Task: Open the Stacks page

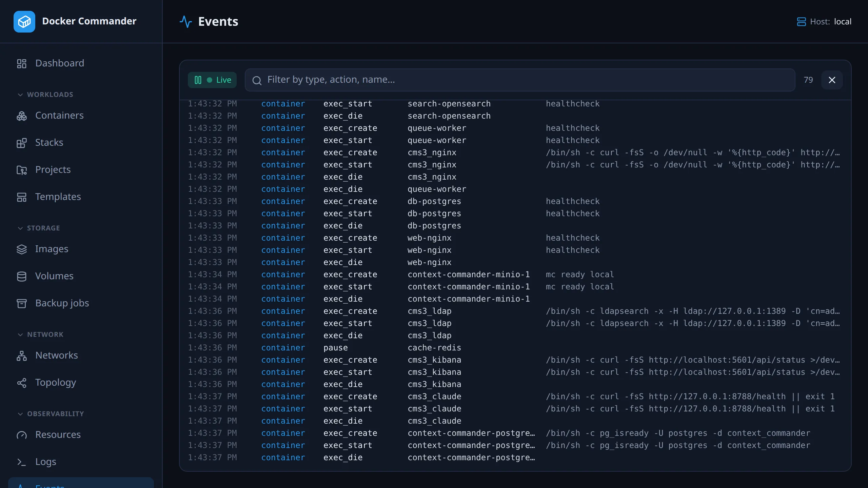Action: click(81, 143)
